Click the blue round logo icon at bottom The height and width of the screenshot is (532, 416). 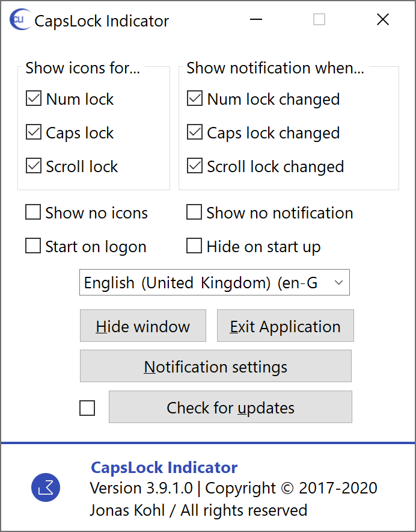(46, 486)
